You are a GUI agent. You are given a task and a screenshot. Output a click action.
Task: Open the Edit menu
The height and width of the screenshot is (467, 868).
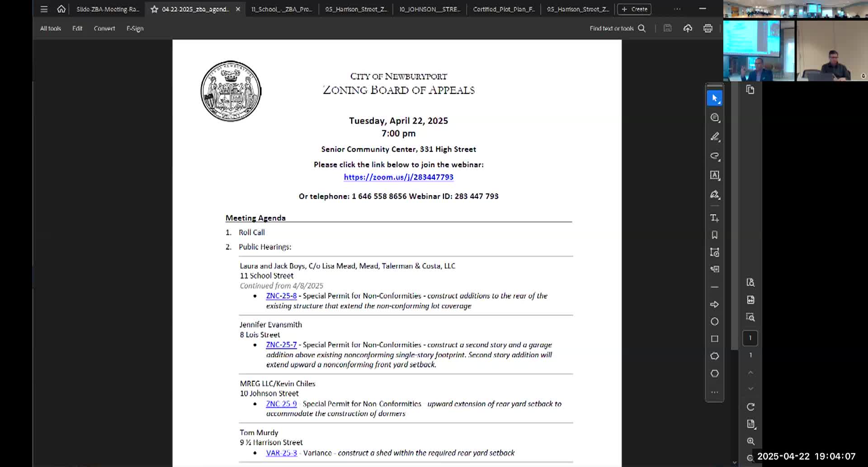point(77,28)
